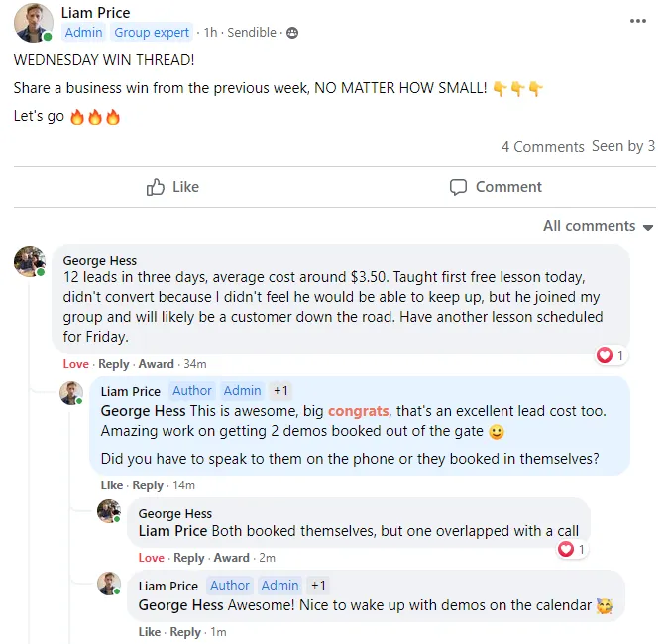The width and height of the screenshot is (669, 644).
Task: Click the Admin badge under post author name
Action: (x=83, y=33)
